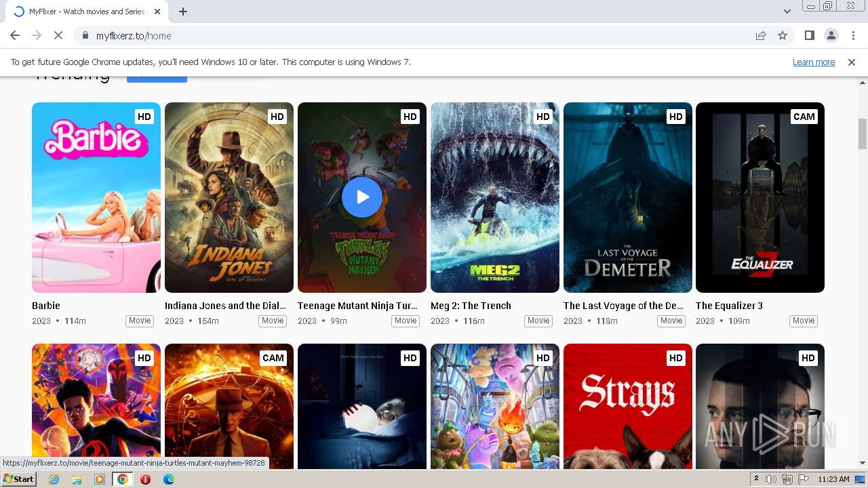Stop the page from loading
The image size is (868, 488).
coord(58,35)
